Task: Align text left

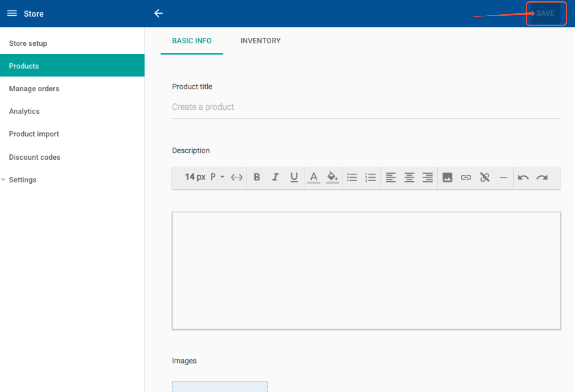Action: (x=391, y=177)
